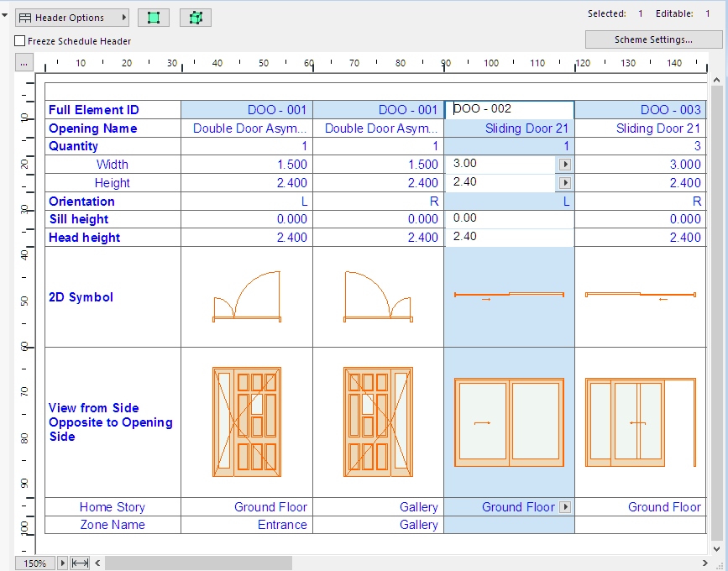This screenshot has height=571, width=728.
Task: Click the fit-width double-arrow icon
Action: (80, 563)
